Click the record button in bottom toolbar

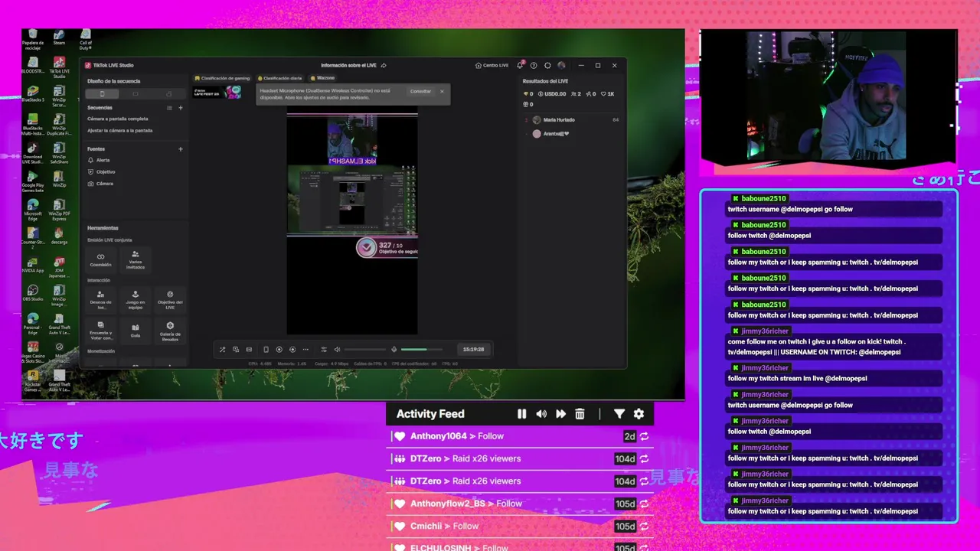point(279,350)
